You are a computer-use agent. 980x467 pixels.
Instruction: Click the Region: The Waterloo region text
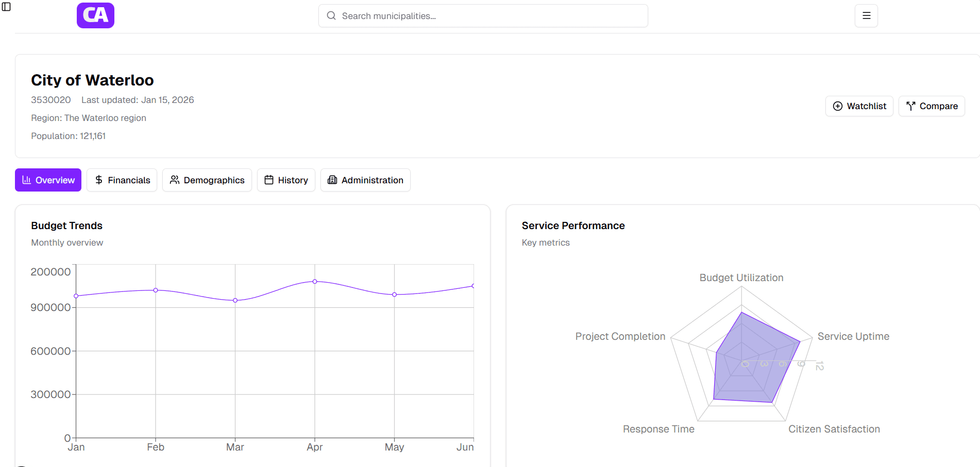(89, 118)
